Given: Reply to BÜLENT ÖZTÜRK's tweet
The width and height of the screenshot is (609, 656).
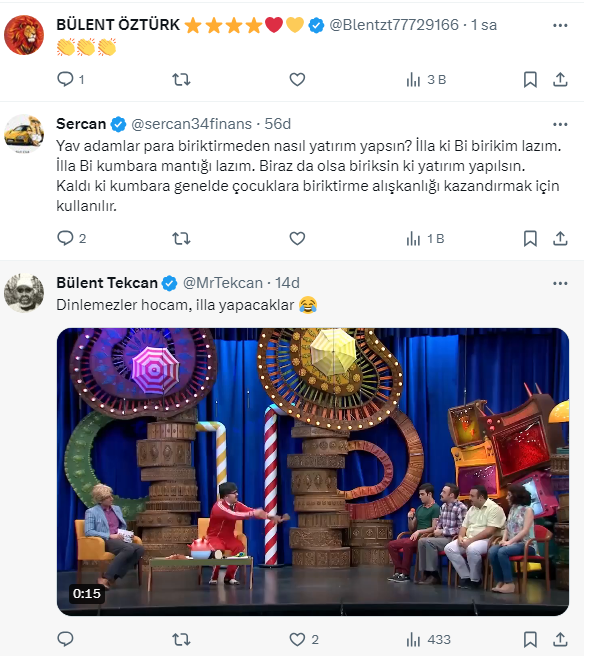Looking at the screenshot, I should (66, 79).
